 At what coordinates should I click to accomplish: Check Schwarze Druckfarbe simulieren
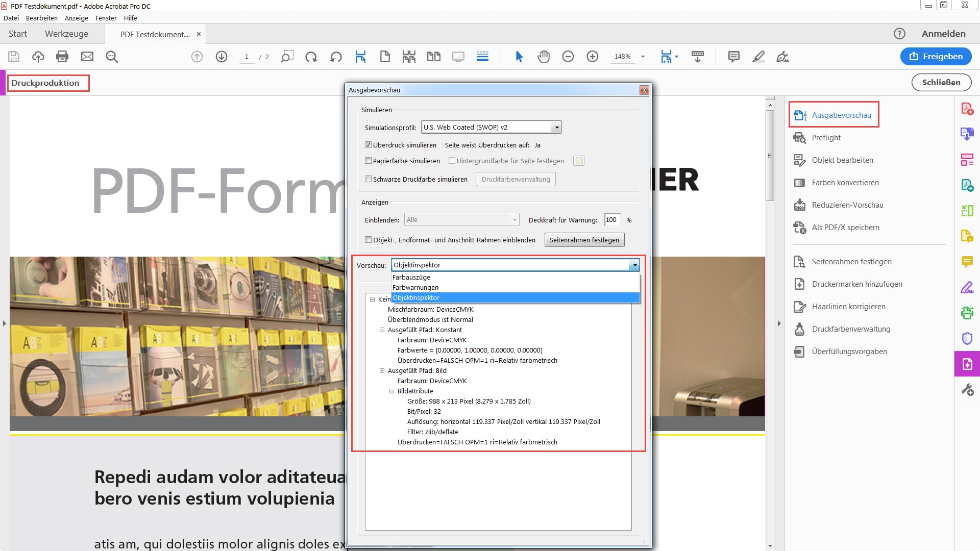point(368,179)
